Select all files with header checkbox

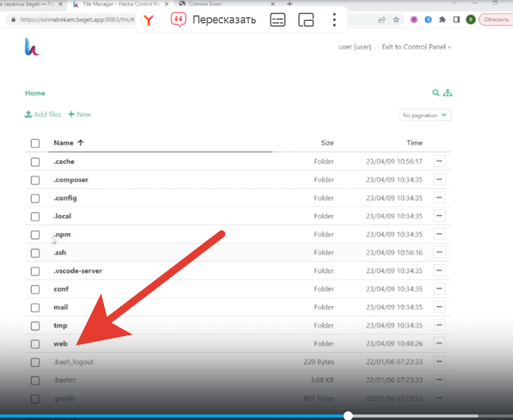(x=35, y=143)
